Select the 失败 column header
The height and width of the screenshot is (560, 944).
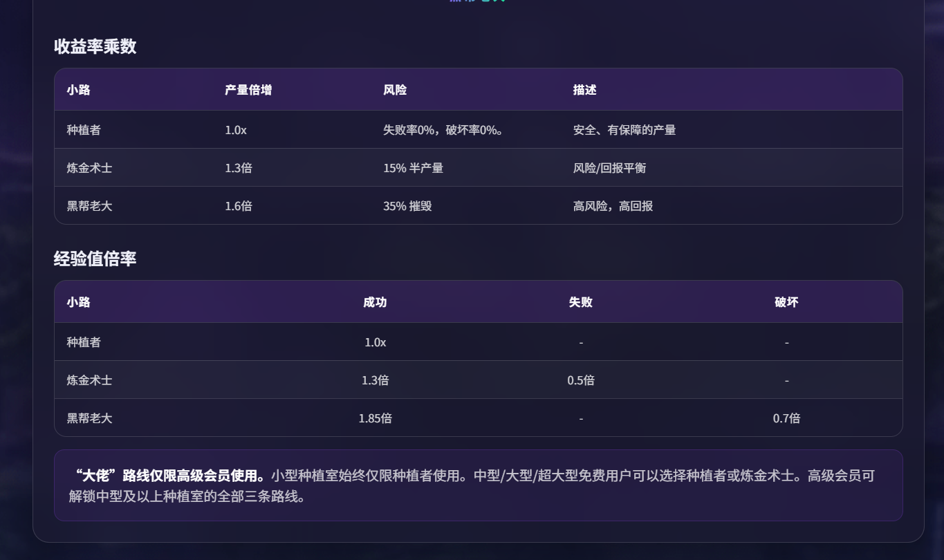[580, 302]
